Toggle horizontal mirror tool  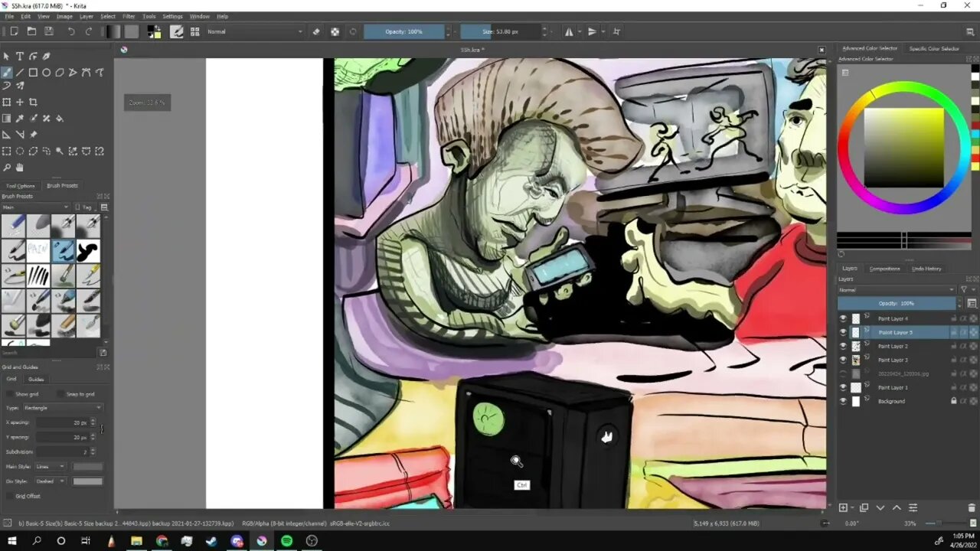(x=569, y=31)
